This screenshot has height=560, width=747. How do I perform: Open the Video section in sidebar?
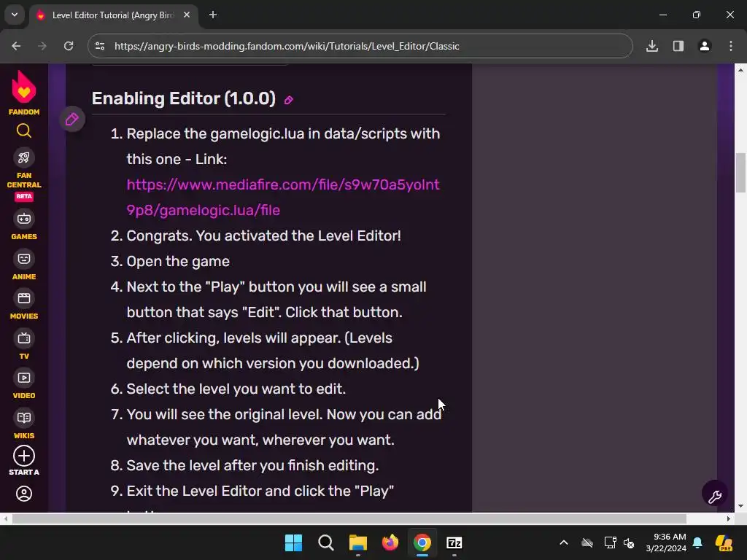tap(24, 384)
